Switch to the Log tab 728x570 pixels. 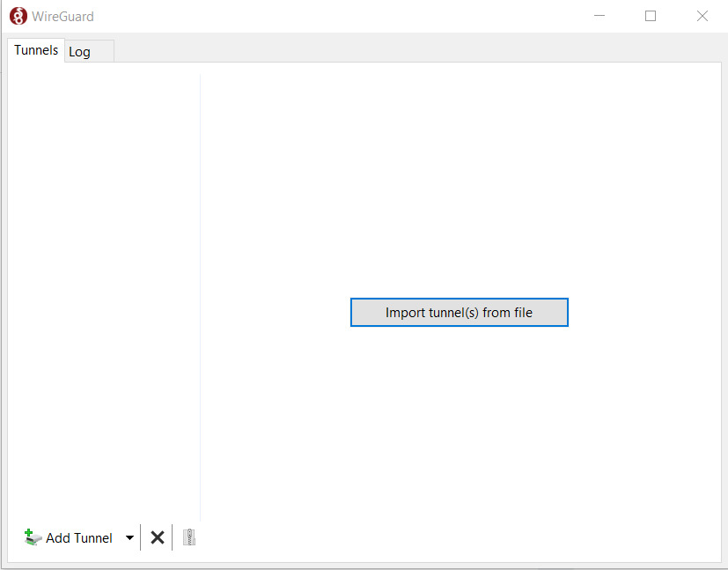click(80, 52)
